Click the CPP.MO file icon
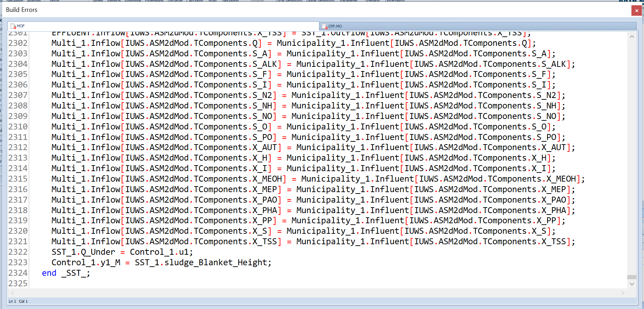 tap(325, 26)
